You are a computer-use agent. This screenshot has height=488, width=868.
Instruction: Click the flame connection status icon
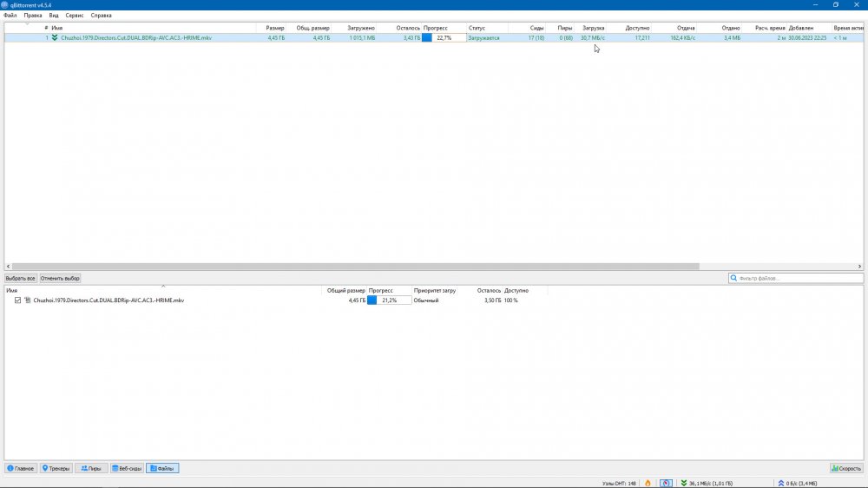point(648,483)
